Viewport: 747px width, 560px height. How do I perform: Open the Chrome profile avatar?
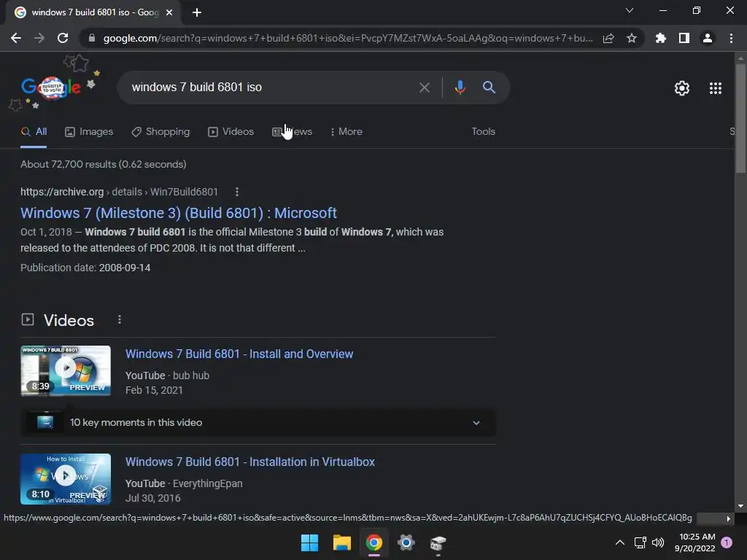click(708, 38)
